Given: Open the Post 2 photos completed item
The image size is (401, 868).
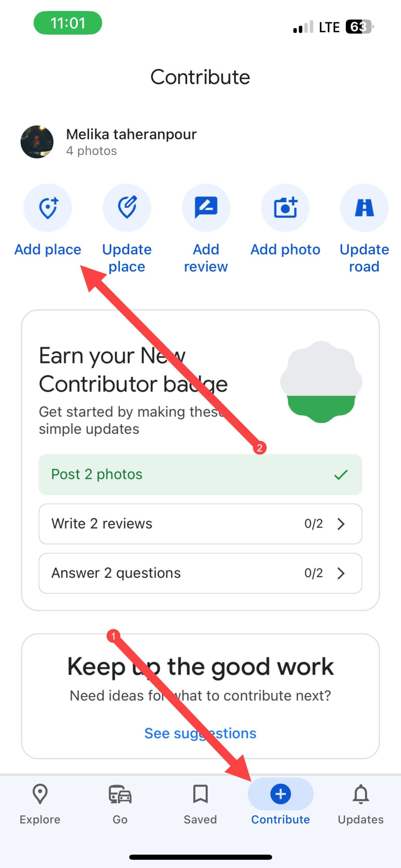Looking at the screenshot, I should (200, 473).
